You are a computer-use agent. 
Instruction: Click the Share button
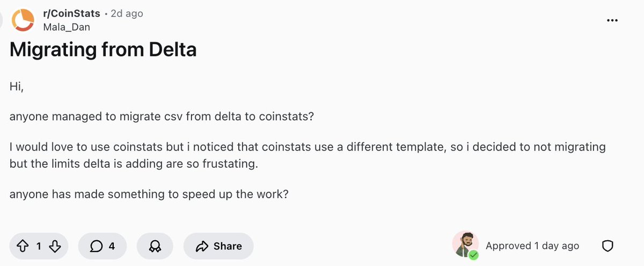tap(218, 246)
